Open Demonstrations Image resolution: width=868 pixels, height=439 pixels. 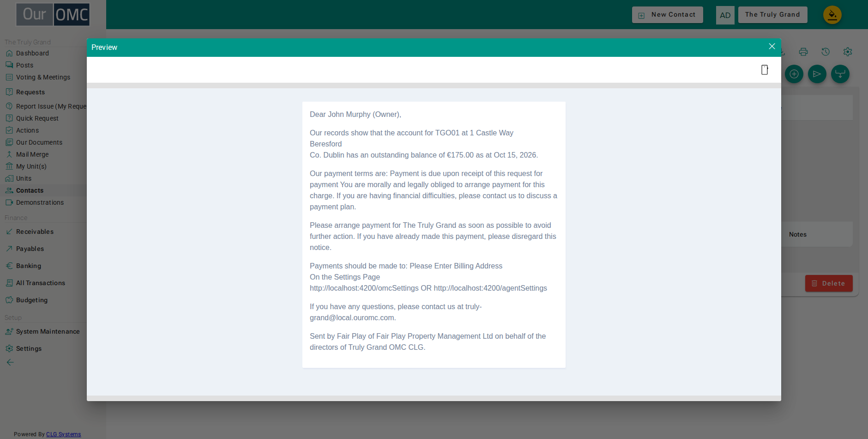tap(40, 202)
